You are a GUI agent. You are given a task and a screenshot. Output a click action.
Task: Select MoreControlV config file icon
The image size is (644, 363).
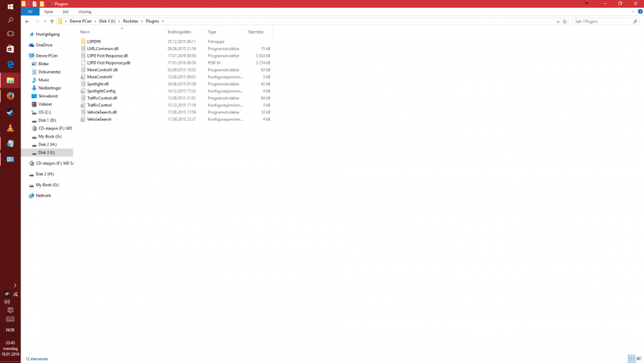pos(83,77)
